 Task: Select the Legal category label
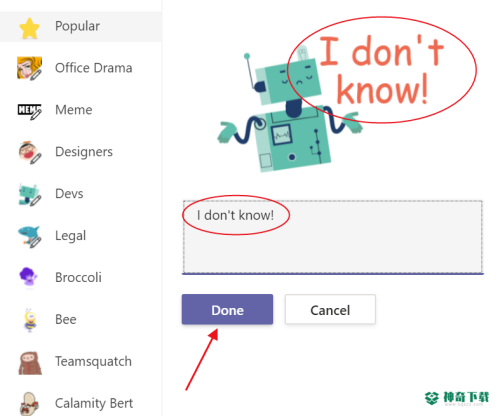pos(70,236)
